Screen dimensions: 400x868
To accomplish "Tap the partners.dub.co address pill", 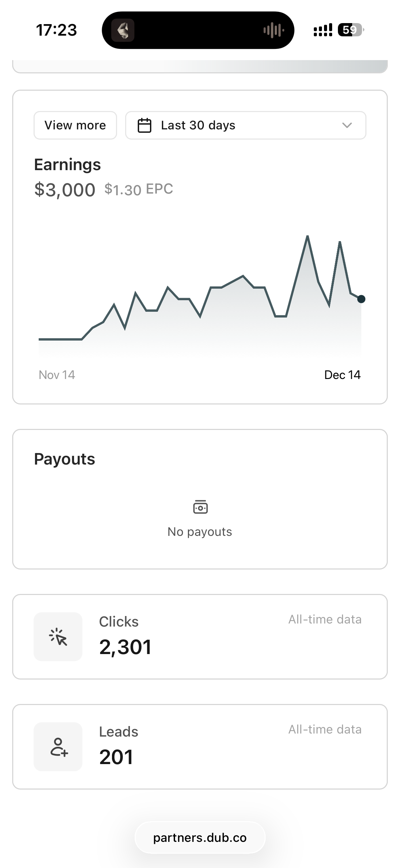I will point(200,838).
